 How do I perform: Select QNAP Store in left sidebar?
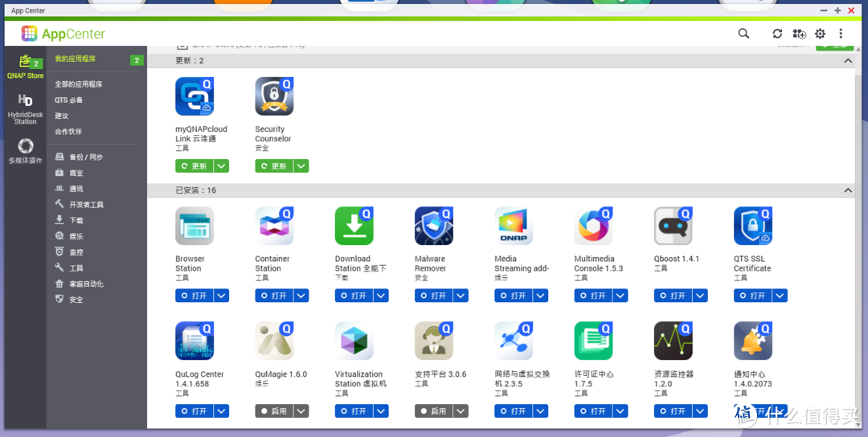tap(26, 67)
